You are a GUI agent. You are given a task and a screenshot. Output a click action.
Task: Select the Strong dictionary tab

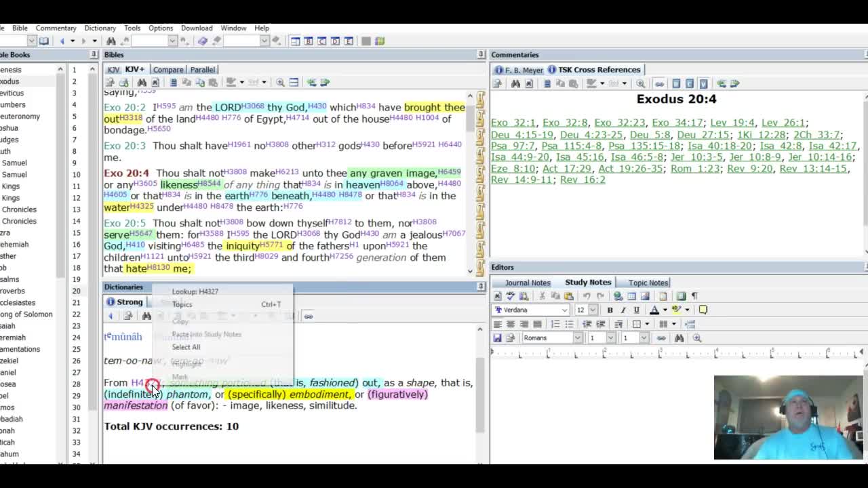point(125,302)
